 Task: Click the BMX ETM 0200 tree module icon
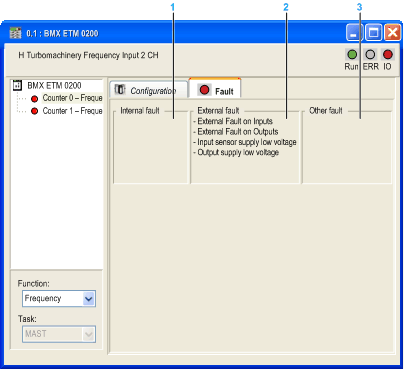pyautogui.click(x=17, y=85)
